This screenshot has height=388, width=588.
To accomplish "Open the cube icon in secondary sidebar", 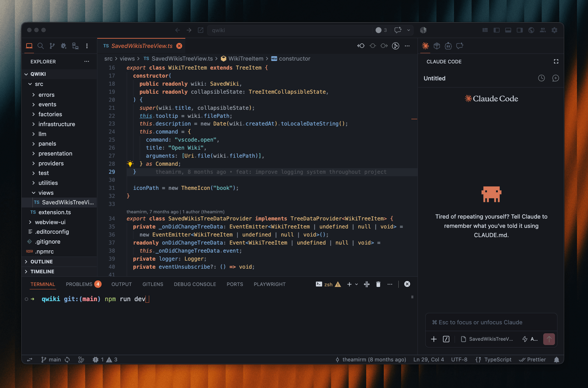I will coord(437,46).
